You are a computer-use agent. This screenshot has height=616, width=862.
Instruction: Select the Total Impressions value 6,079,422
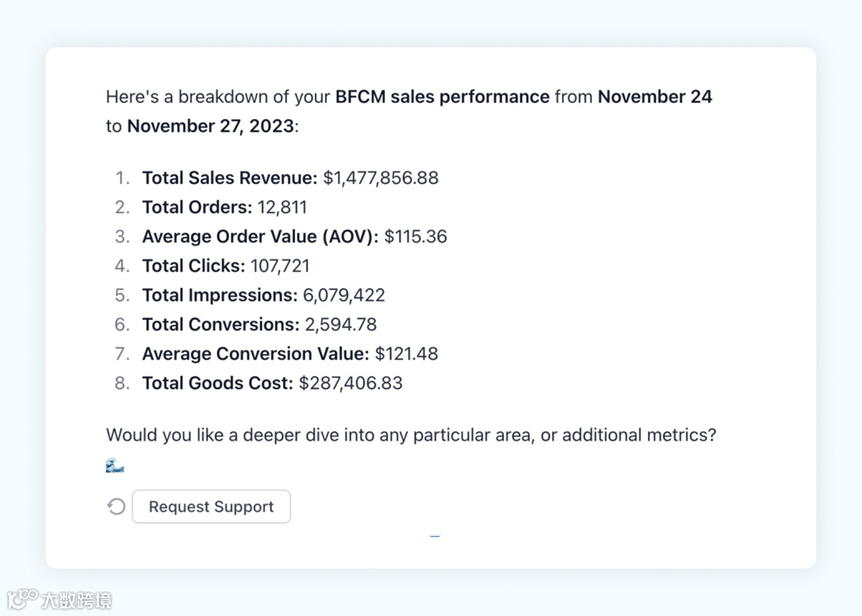pos(343,295)
